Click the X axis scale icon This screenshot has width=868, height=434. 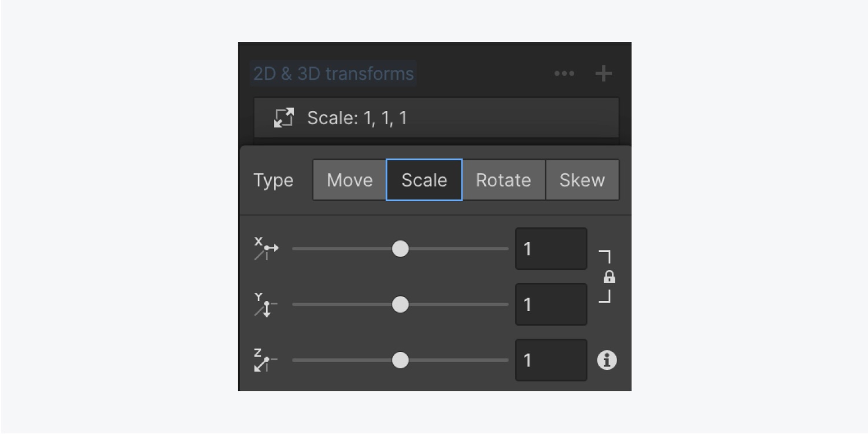pyautogui.click(x=266, y=248)
